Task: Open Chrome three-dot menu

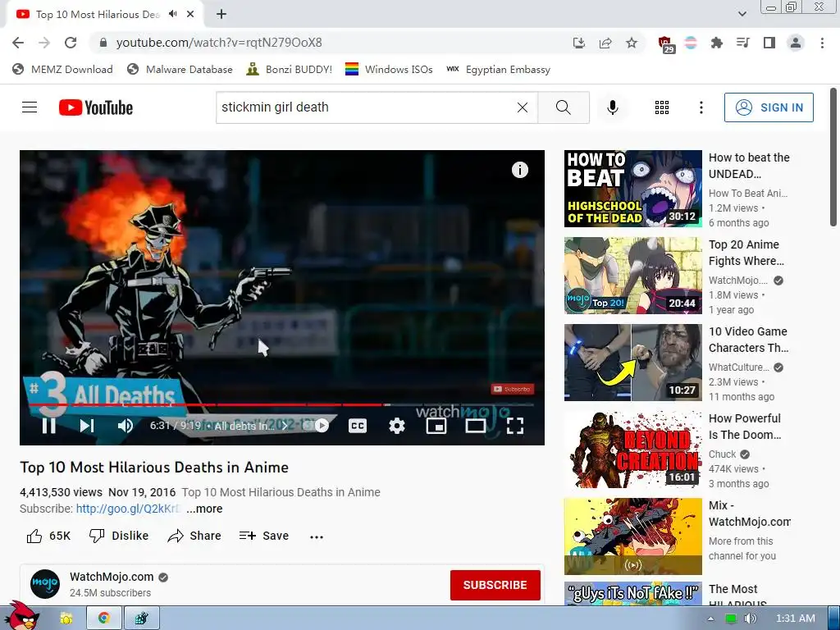Action: (x=822, y=43)
